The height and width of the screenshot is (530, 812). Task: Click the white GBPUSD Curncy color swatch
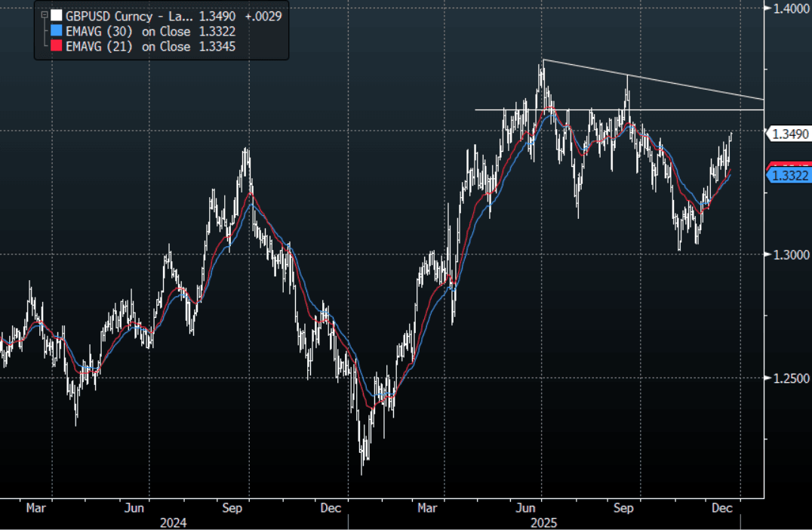click(56, 16)
